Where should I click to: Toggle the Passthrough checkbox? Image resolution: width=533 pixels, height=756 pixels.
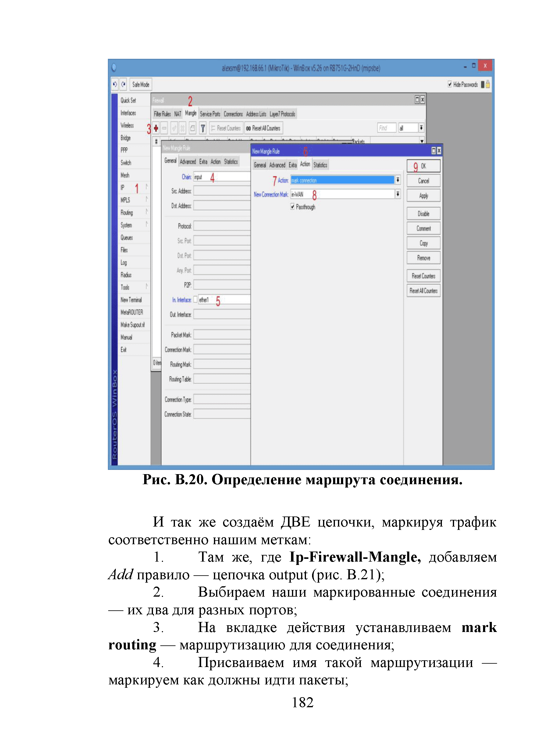tap(292, 207)
